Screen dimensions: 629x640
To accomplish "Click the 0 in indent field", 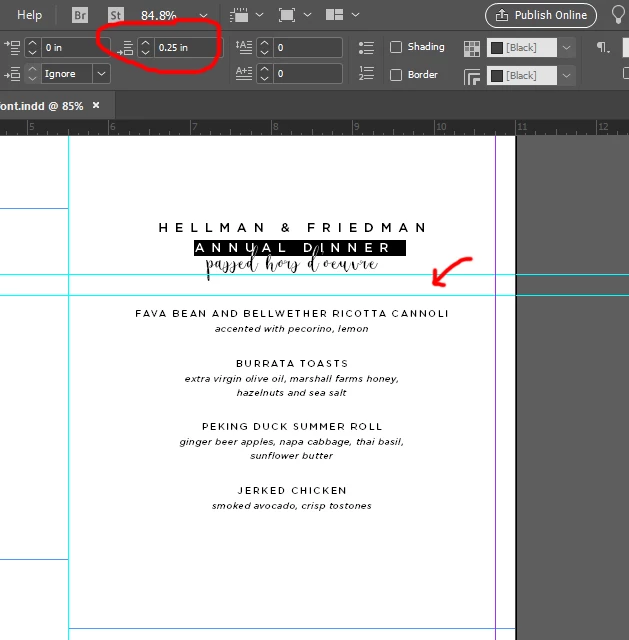I will click(76, 47).
